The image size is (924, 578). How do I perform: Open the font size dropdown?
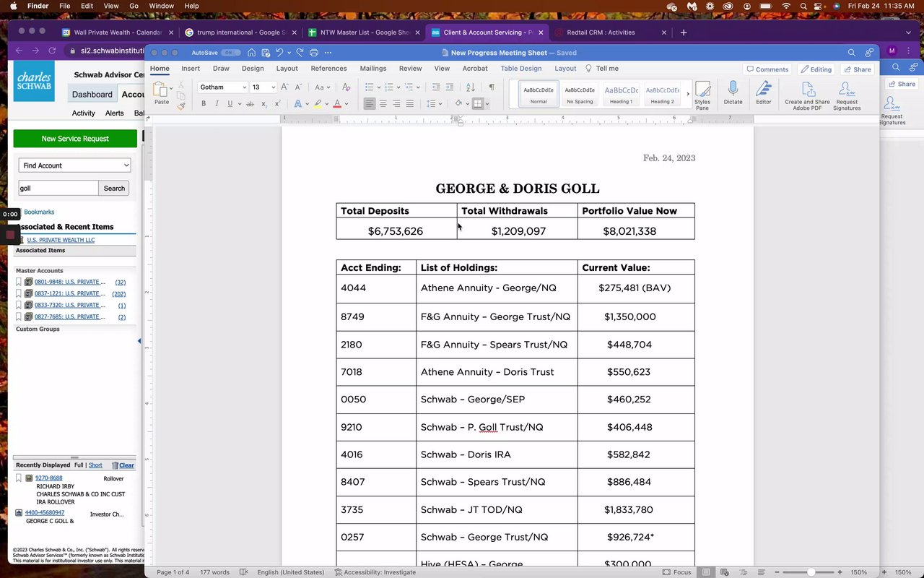273,87
